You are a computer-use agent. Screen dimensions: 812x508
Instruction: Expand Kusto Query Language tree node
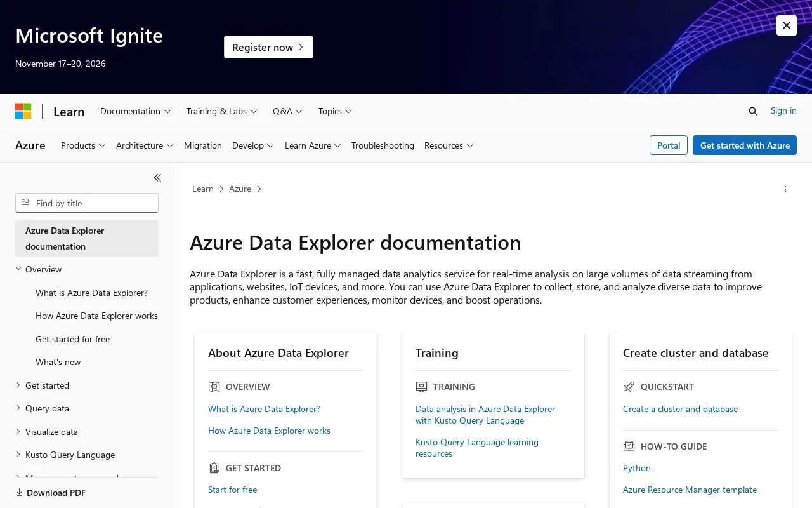tap(18, 455)
